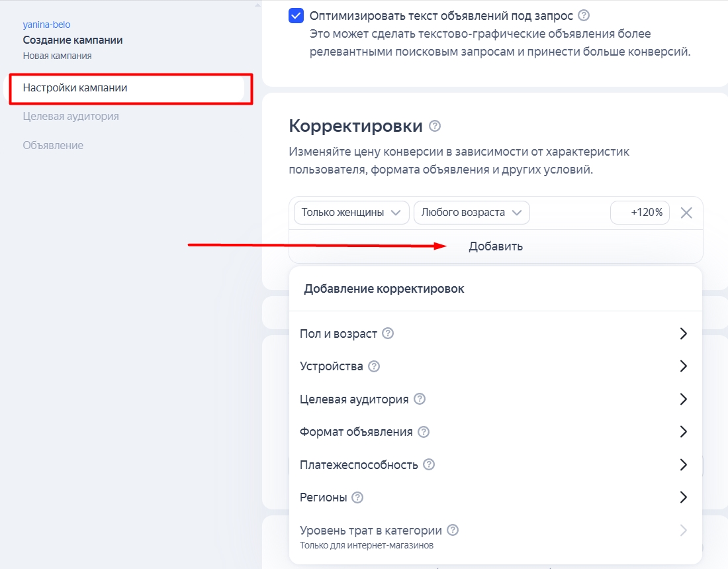The image size is (728, 569).
Task: Click help icon beside Устройства
Action: [x=374, y=366]
